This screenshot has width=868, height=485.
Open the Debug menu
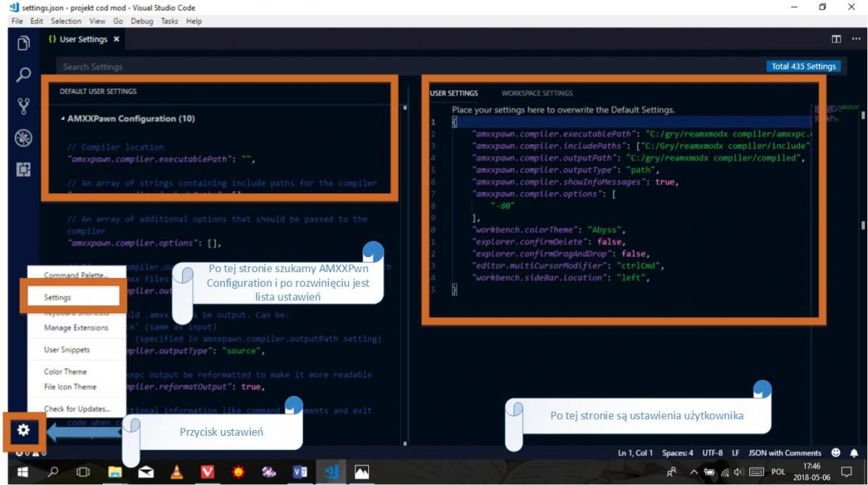[142, 21]
